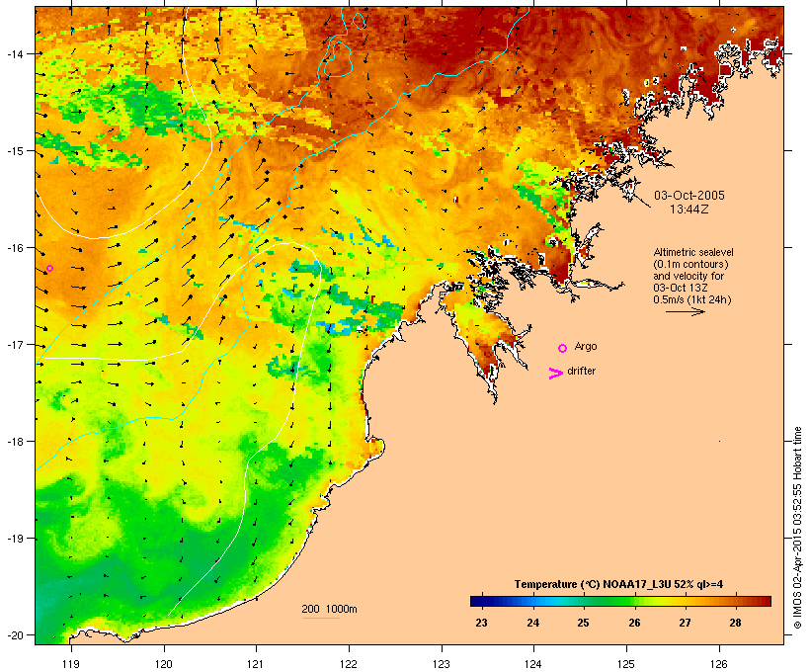
Task: Click the longitude label 120
Action: (x=164, y=664)
